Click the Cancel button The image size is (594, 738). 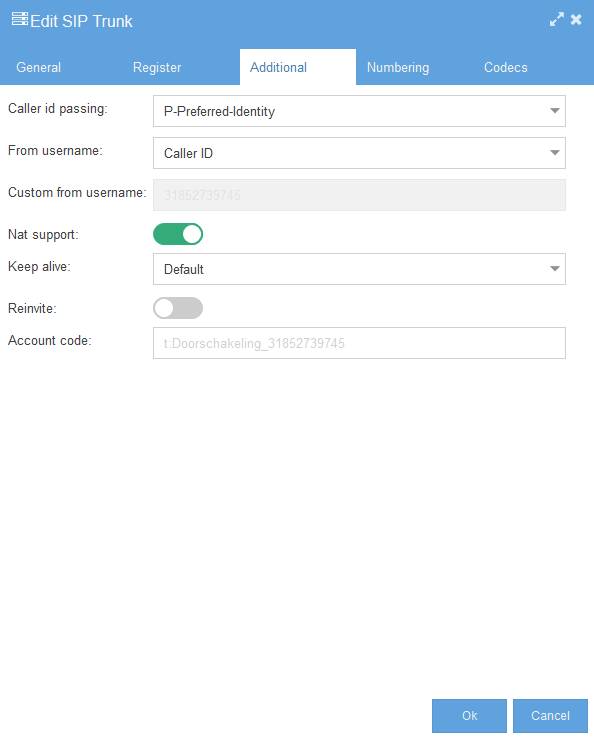[x=550, y=716]
